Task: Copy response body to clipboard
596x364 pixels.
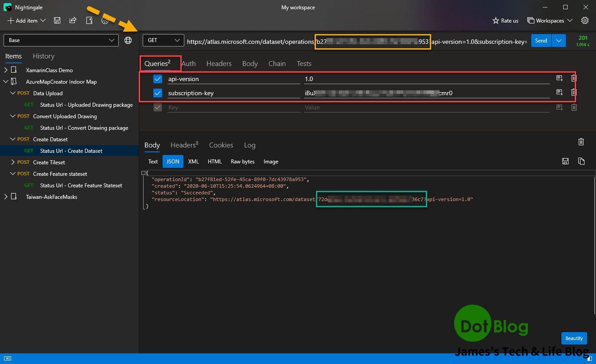Action: pos(581,161)
